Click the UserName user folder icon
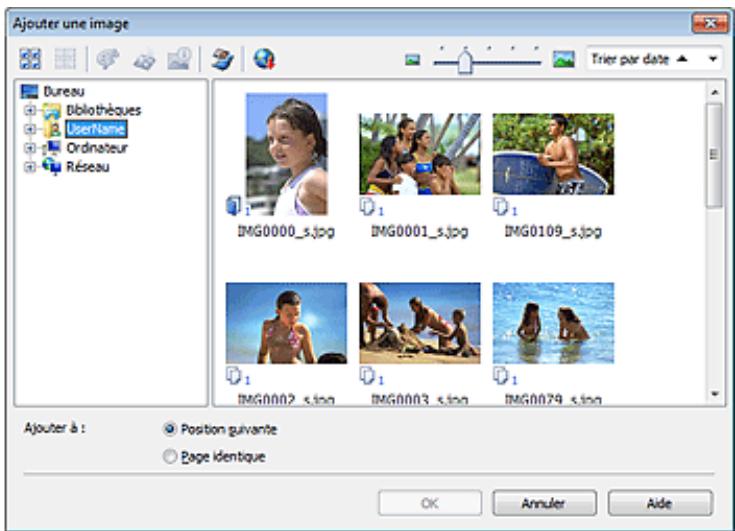Viewport: 735px width, 531px height. point(52,129)
